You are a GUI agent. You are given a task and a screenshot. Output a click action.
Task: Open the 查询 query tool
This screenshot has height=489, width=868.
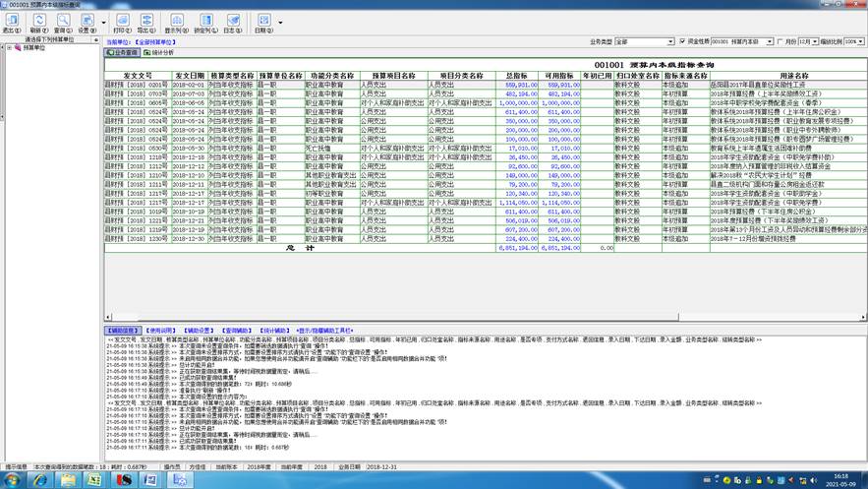coord(63,24)
